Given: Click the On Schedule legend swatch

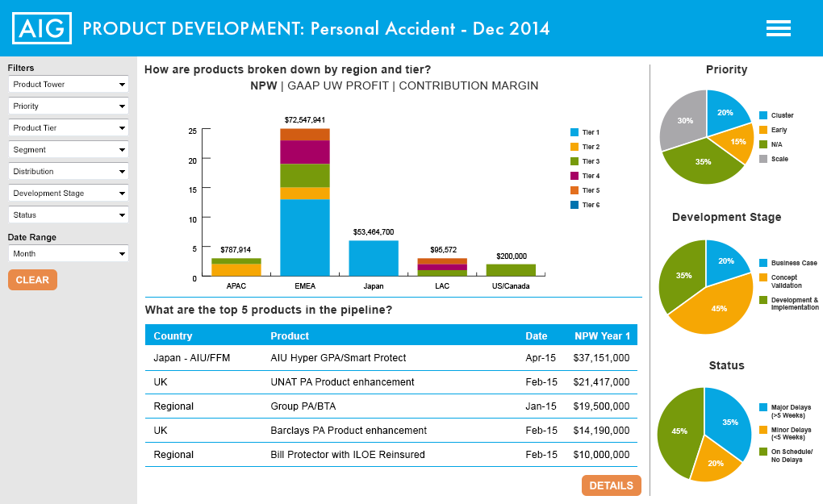Looking at the screenshot, I should tap(763, 452).
